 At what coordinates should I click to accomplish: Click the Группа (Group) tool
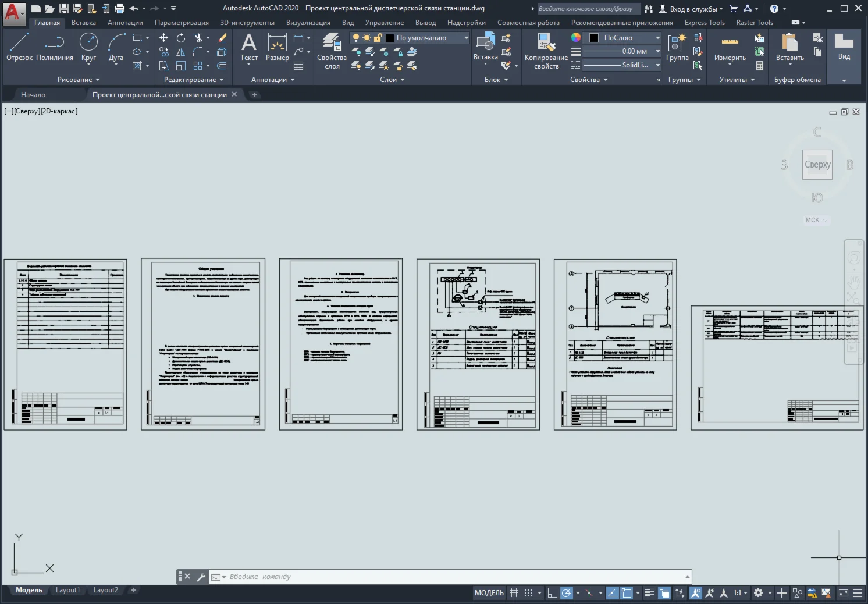point(677,47)
